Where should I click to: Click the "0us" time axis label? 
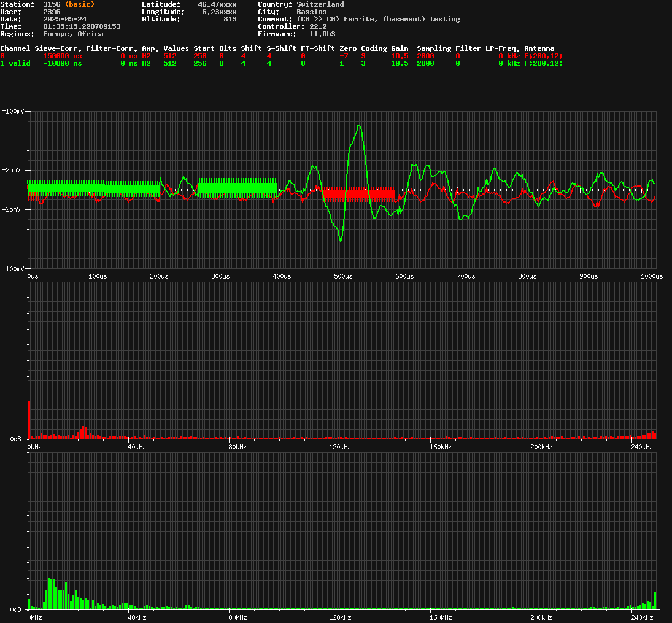pos(33,277)
